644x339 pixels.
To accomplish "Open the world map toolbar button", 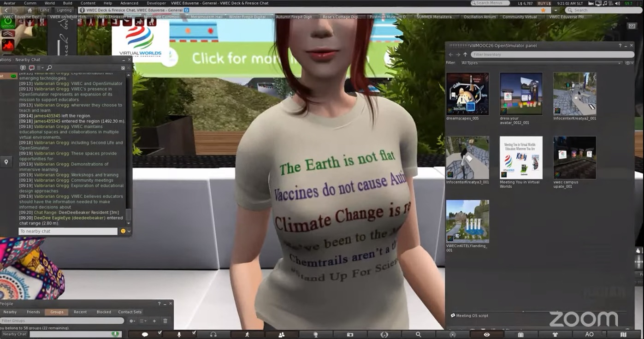I will click(624, 334).
